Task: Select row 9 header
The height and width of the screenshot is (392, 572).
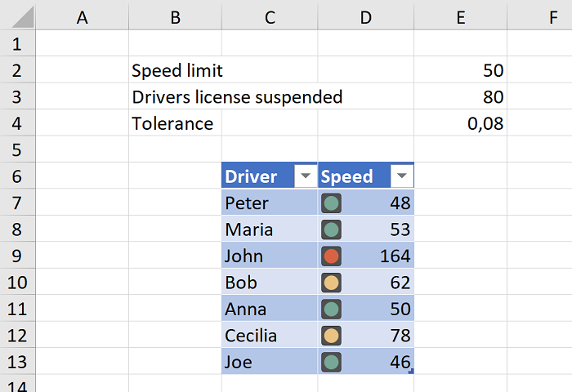Action: [18, 256]
